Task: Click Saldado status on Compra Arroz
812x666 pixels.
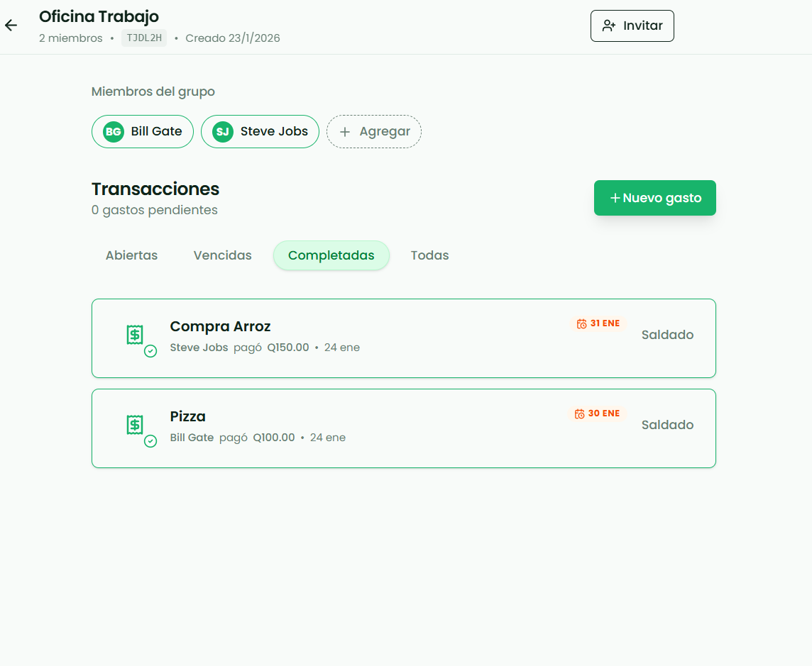Action: (667, 335)
